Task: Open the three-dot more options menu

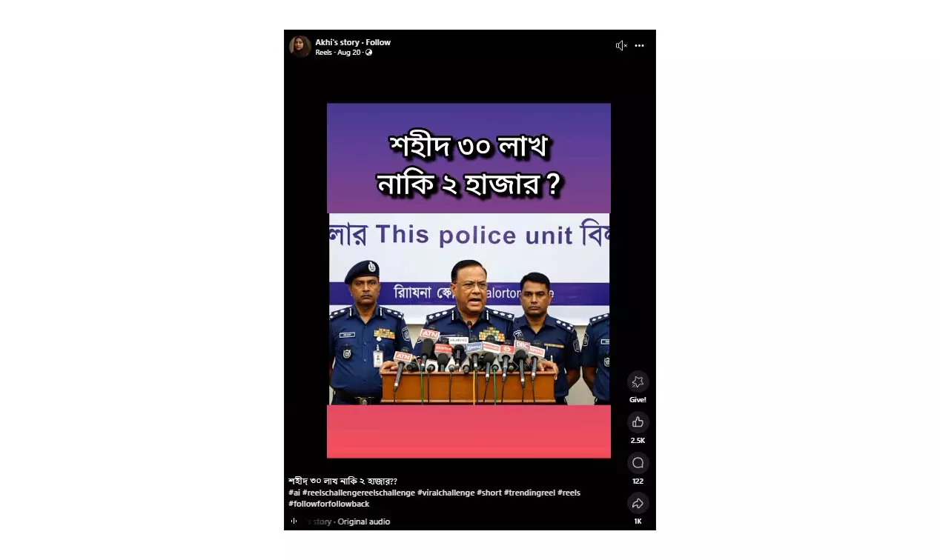Action: pyautogui.click(x=639, y=46)
